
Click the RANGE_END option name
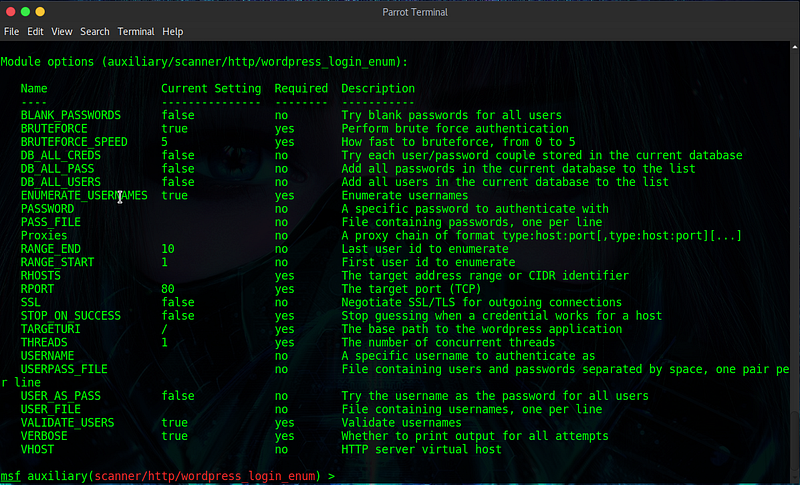51,249
